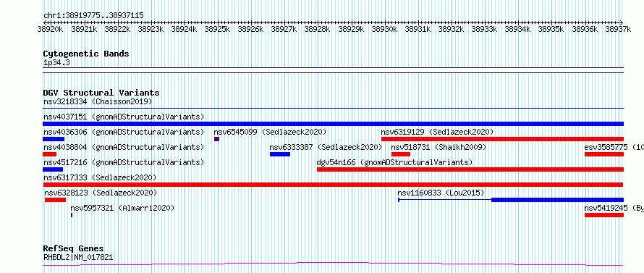Click the thin blue nsv3218334 variant line
The width and height of the screenshot is (644, 273).
tap(333, 109)
